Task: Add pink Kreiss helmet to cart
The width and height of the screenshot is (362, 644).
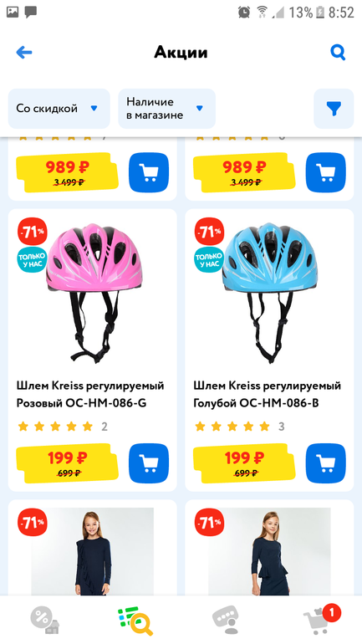Action: coord(149,463)
